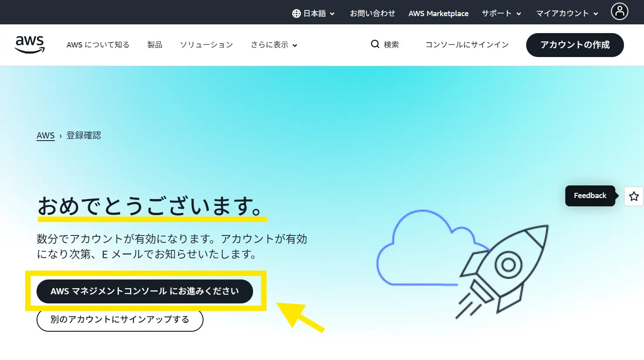
Task: Expand the サポート dropdown menu
Action: click(501, 13)
